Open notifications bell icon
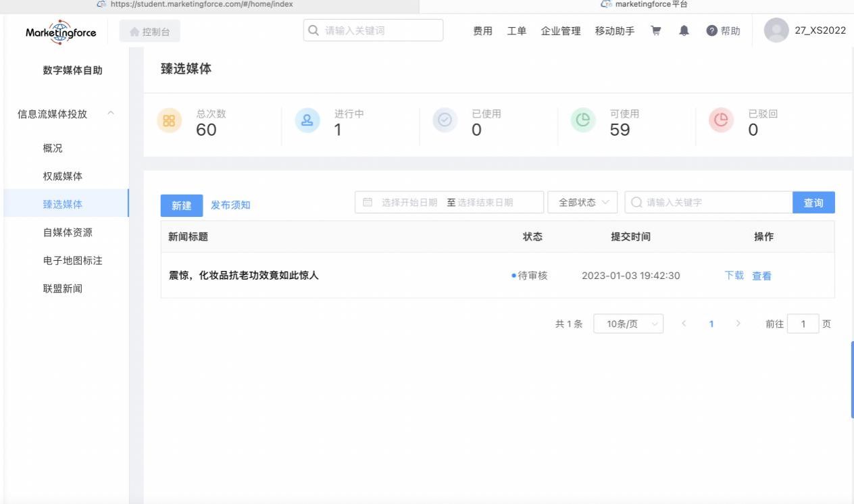 coord(684,31)
